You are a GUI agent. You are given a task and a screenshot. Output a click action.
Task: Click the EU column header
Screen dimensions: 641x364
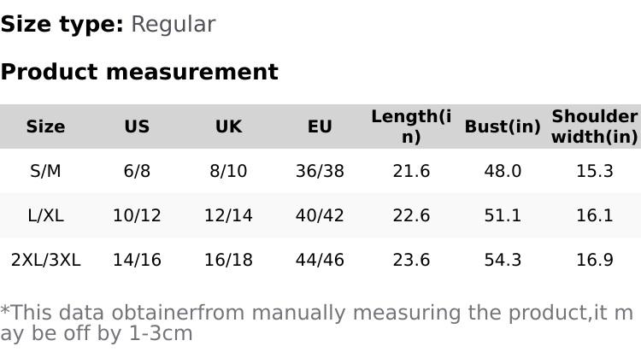[x=320, y=126]
